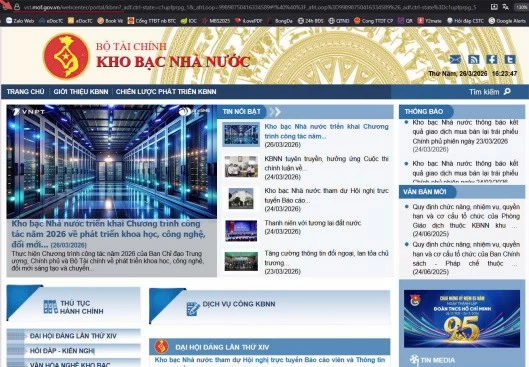Open the Cổng TTĐT CP bookmark

tap(373, 21)
